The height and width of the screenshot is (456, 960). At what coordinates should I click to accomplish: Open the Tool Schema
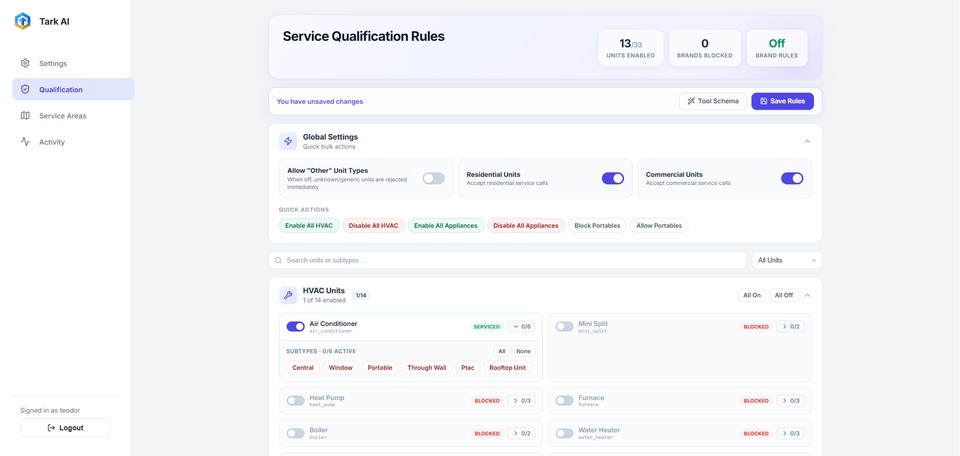point(713,101)
